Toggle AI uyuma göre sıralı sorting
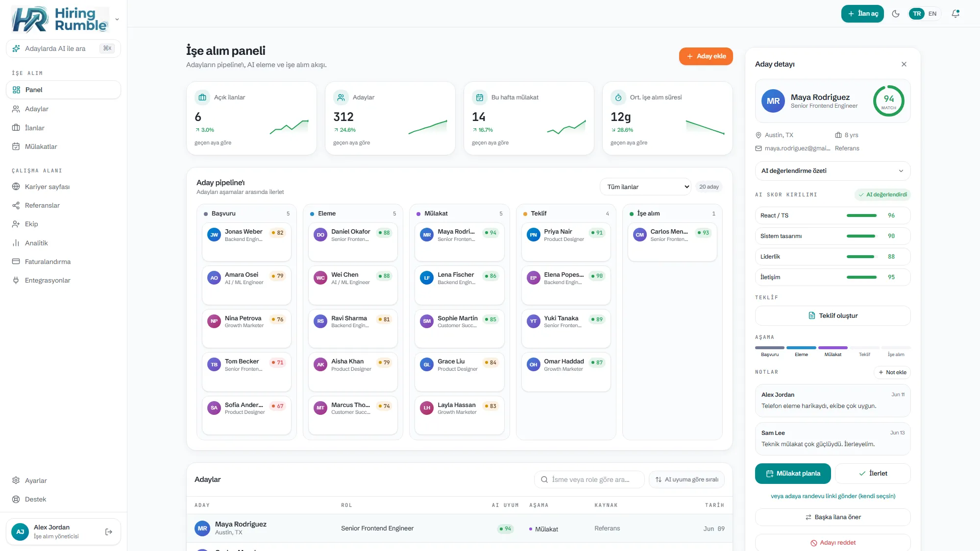980x551 pixels. (x=687, y=479)
